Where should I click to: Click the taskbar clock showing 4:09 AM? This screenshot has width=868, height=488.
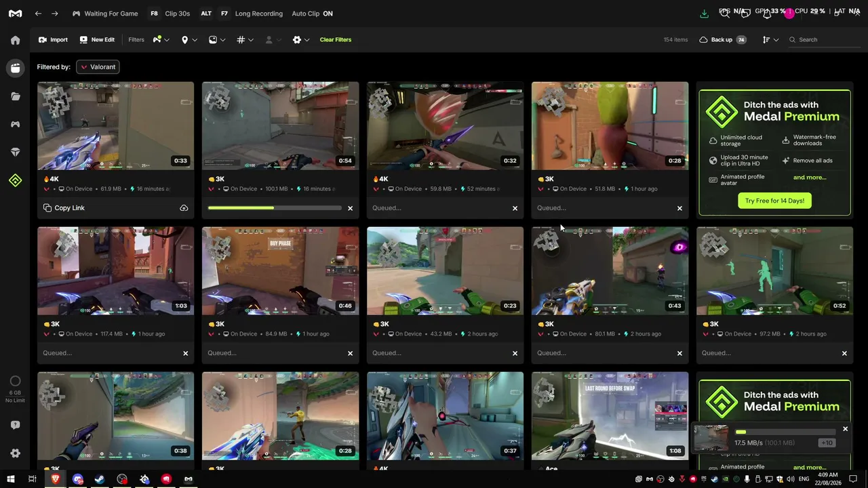(x=828, y=479)
